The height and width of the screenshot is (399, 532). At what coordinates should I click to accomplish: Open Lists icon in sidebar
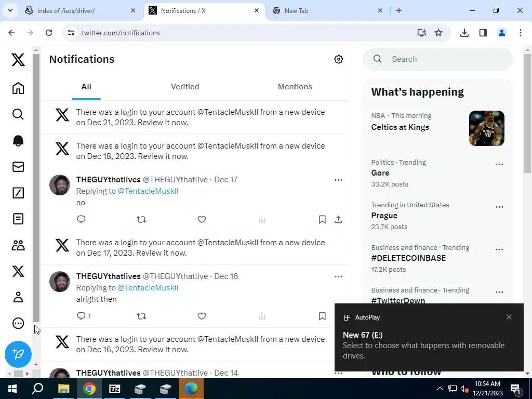pos(18,219)
